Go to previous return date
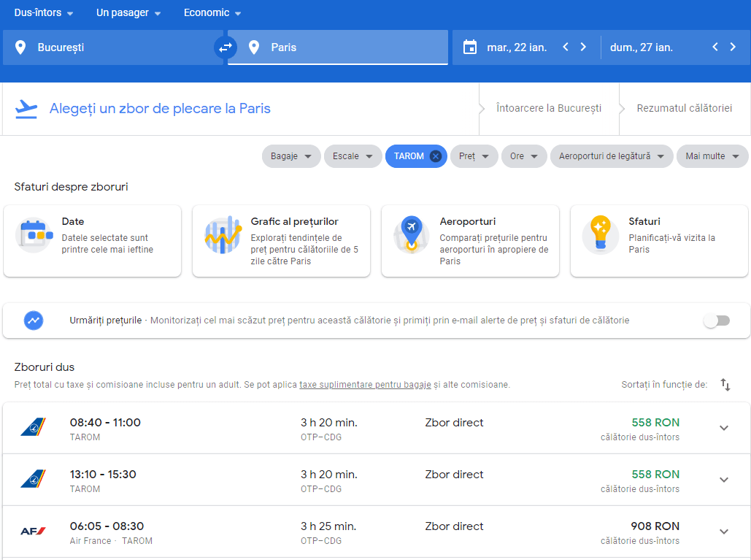The width and height of the screenshot is (751, 560). (715, 47)
